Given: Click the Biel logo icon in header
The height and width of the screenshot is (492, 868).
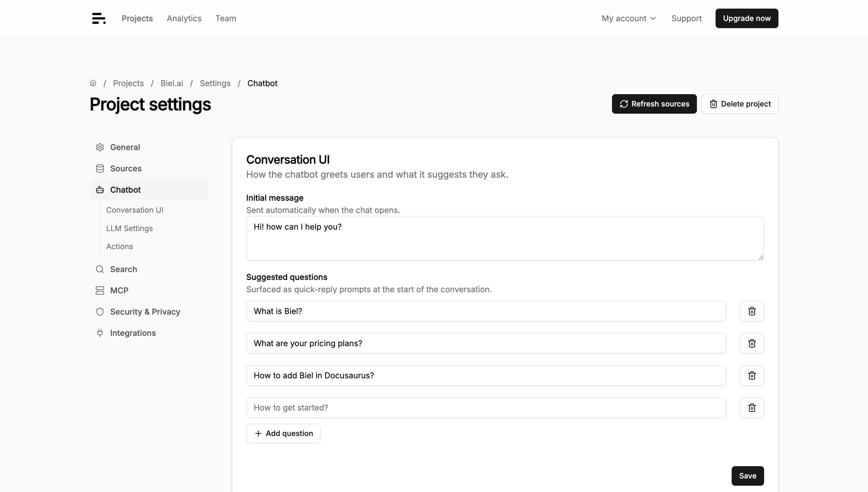Looking at the screenshot, I should pos(99,18).
